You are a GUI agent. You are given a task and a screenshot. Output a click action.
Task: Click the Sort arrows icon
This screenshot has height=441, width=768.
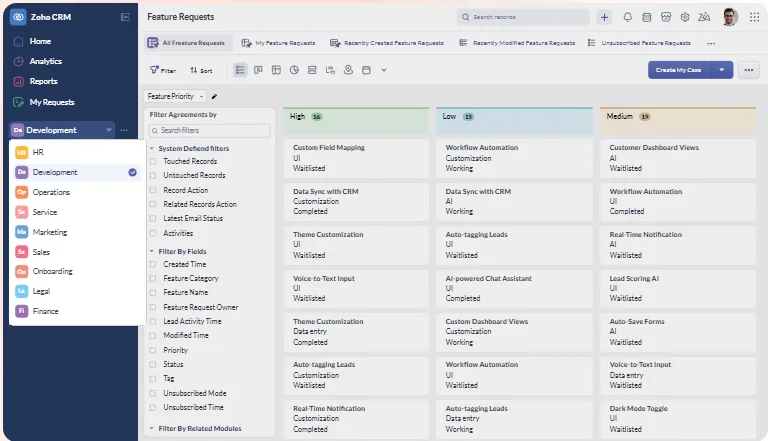coord(194,71)
